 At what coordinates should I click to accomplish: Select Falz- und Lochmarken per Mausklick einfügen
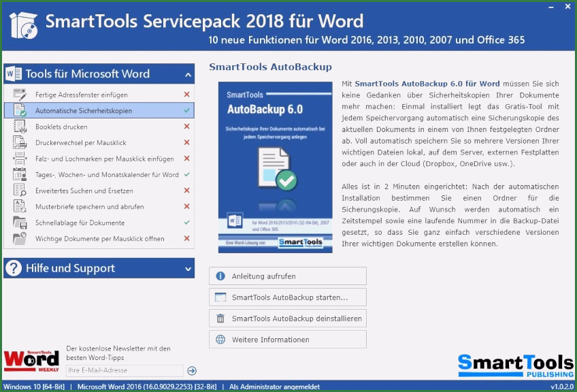pos(99,159)
